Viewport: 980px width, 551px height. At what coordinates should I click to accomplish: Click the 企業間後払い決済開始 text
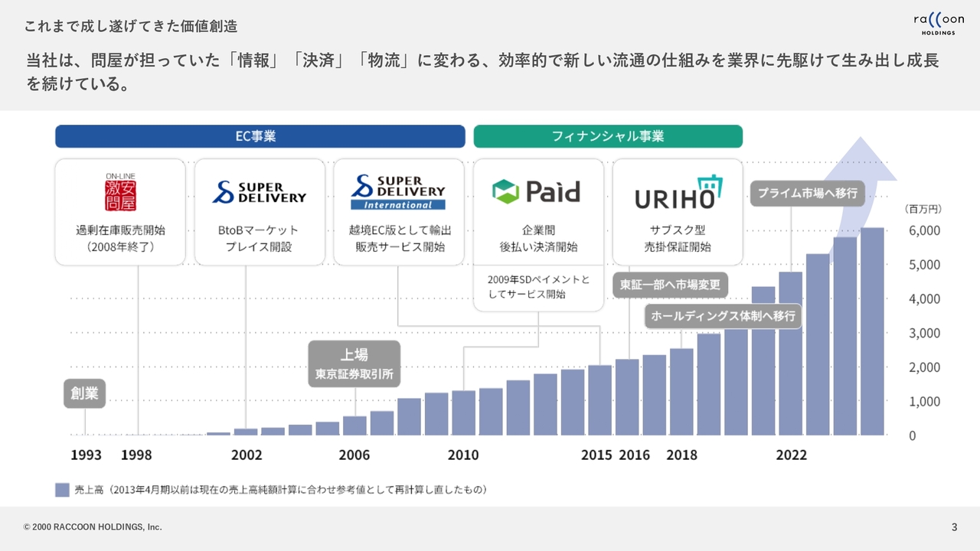coord(538,238)
